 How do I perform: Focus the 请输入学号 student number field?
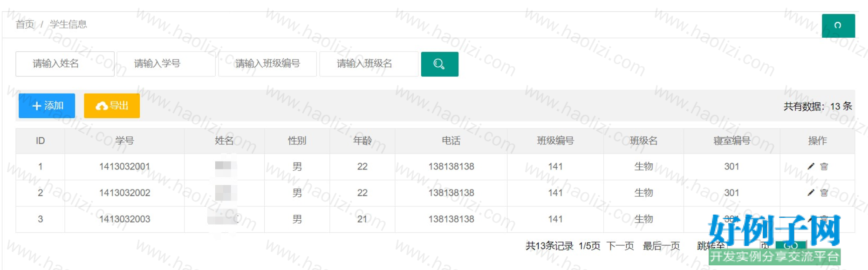tap(166, 64)
